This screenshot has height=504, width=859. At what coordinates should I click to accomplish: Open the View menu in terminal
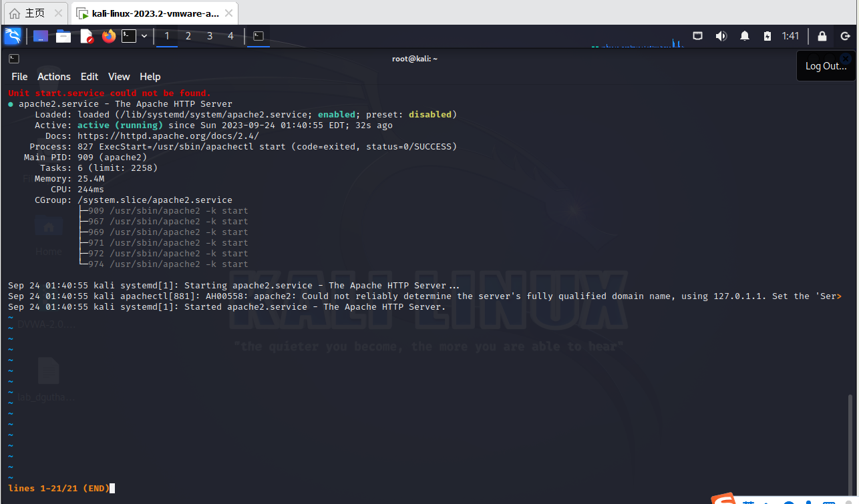pyautogui.click(x=119, y=77)
